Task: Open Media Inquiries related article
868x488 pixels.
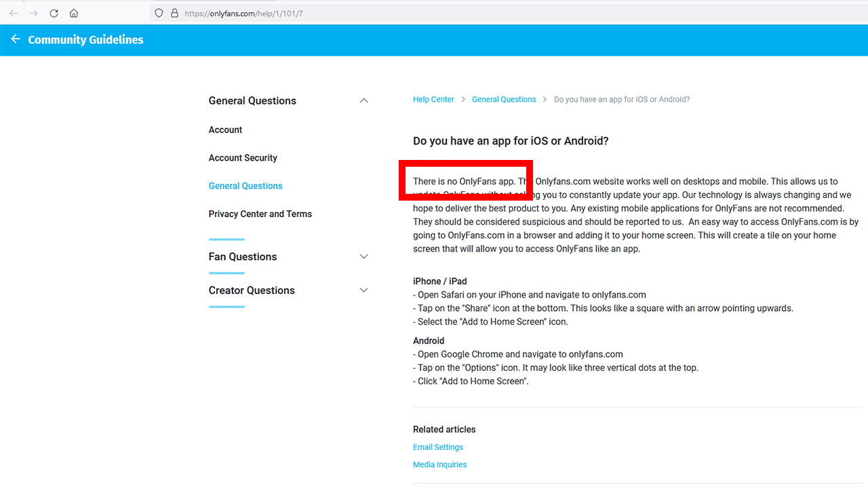Action: coord(439,465)
